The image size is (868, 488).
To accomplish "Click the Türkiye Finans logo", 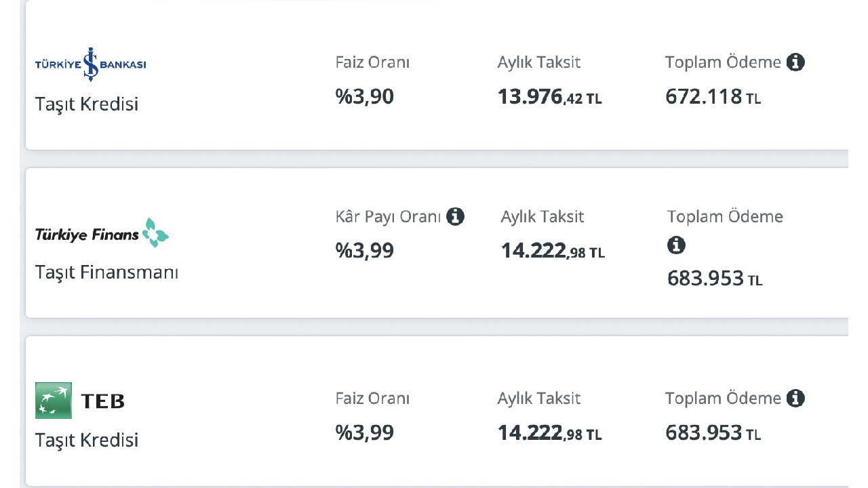I will 102,233.
